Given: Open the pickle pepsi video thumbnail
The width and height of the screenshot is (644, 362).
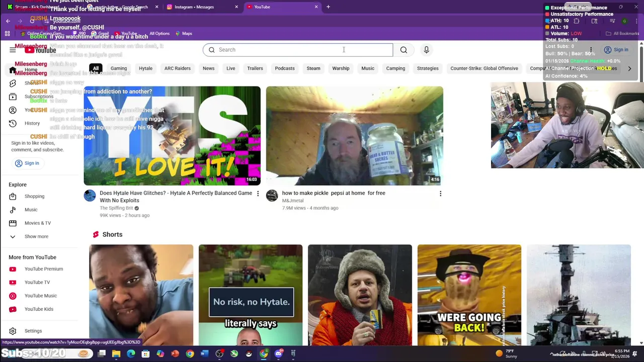Looking at the screenshot, I should 355,136.
